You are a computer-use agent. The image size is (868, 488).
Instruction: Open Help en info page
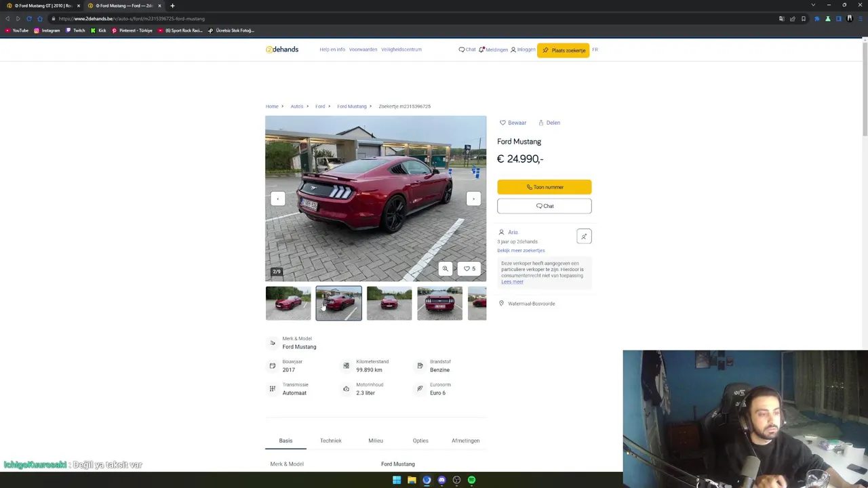(332, 49)
